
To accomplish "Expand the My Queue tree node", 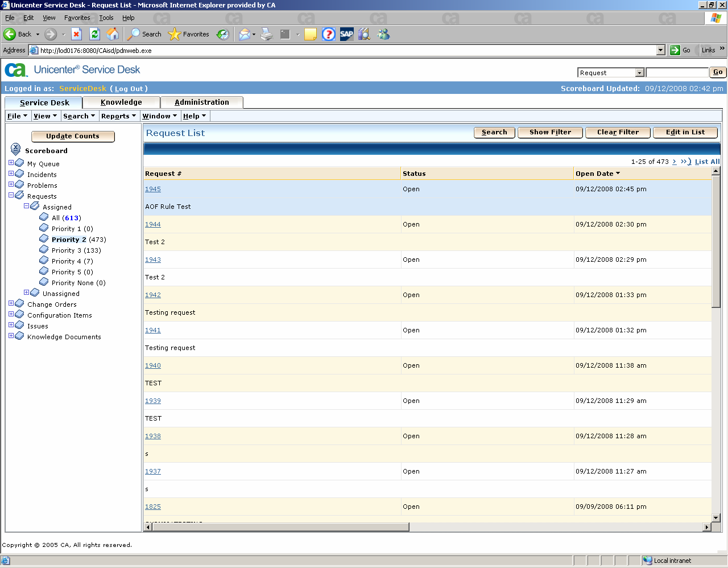I will [x=10, y=163].
